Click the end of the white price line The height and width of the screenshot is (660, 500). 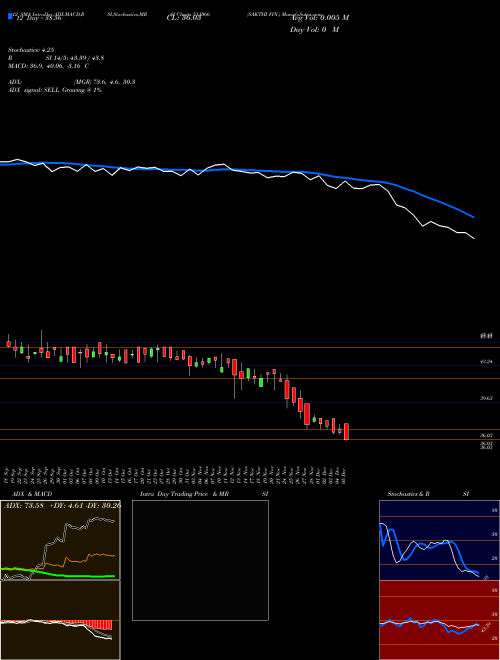(474, 239)
